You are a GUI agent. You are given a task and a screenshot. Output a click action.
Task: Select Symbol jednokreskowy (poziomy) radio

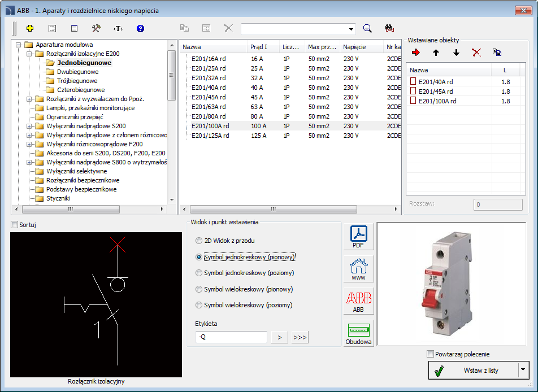point(199,273)
